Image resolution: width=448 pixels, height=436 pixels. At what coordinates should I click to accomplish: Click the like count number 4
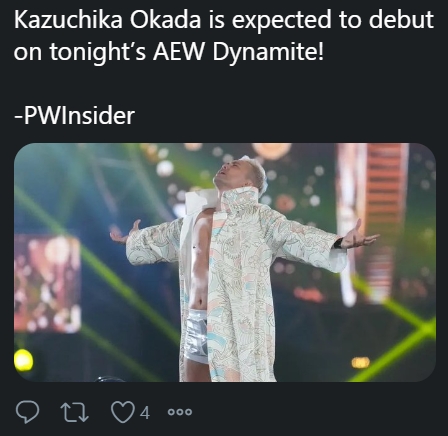(145, 413)
